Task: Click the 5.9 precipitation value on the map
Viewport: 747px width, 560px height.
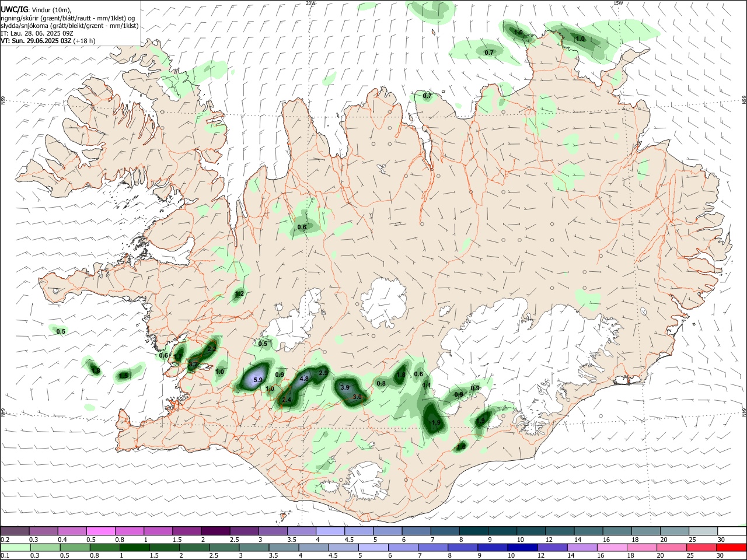Action: point(259,380)
